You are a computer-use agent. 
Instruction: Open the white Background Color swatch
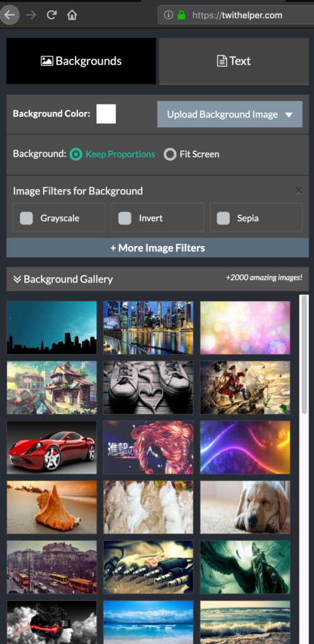click(x=106, y=114)
